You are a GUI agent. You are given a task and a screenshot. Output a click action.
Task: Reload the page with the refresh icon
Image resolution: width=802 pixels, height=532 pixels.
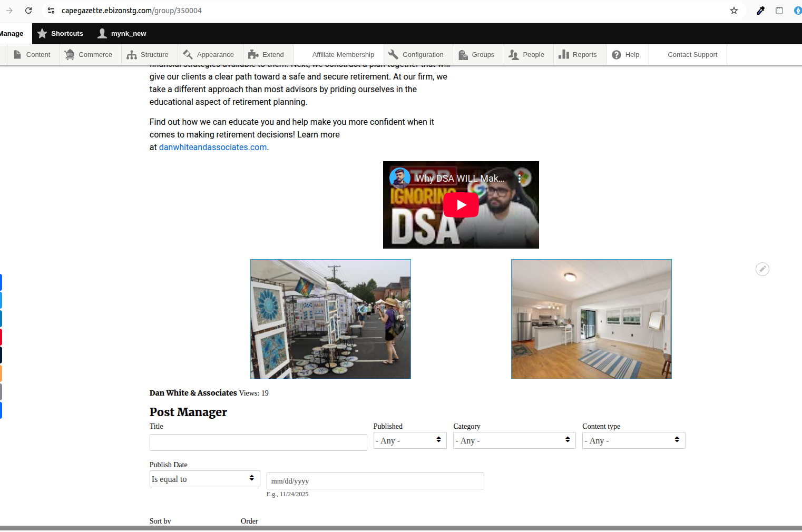(28, 11)
